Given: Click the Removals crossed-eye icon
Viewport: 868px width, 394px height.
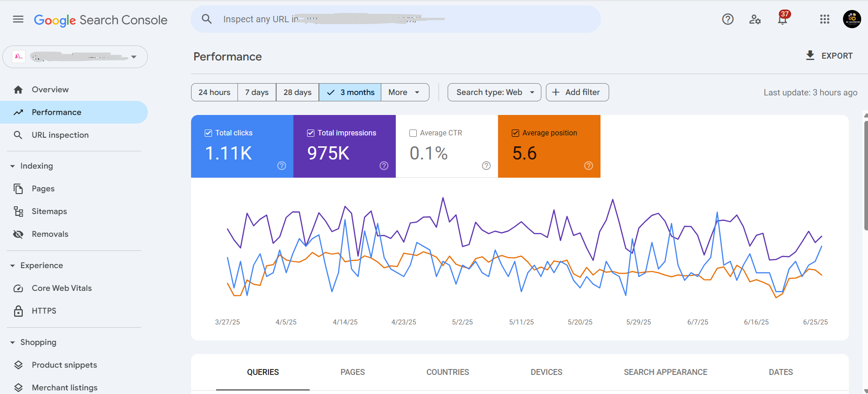Looking at the screenshot, I should 18,234.
